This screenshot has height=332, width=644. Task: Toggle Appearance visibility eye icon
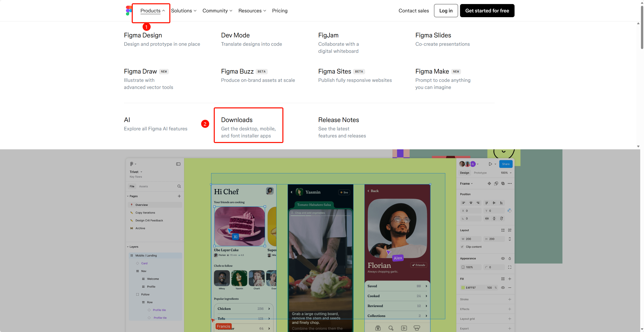[503, 258]
